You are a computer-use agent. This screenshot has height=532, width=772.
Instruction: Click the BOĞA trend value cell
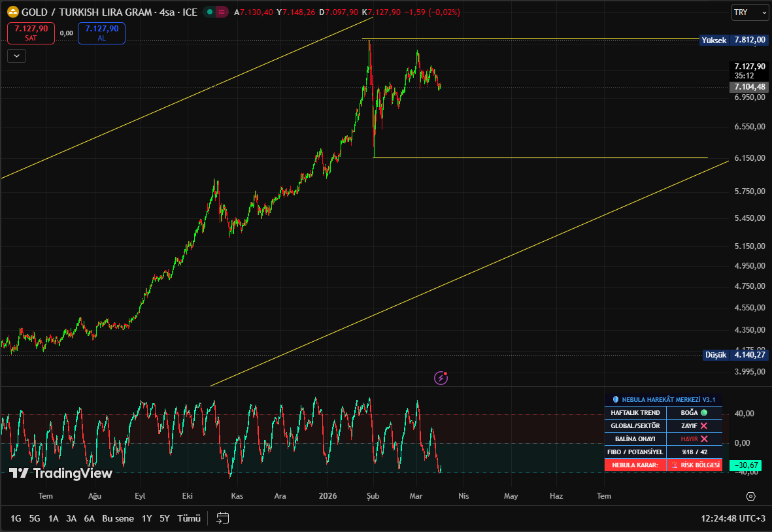coord(694,413)
